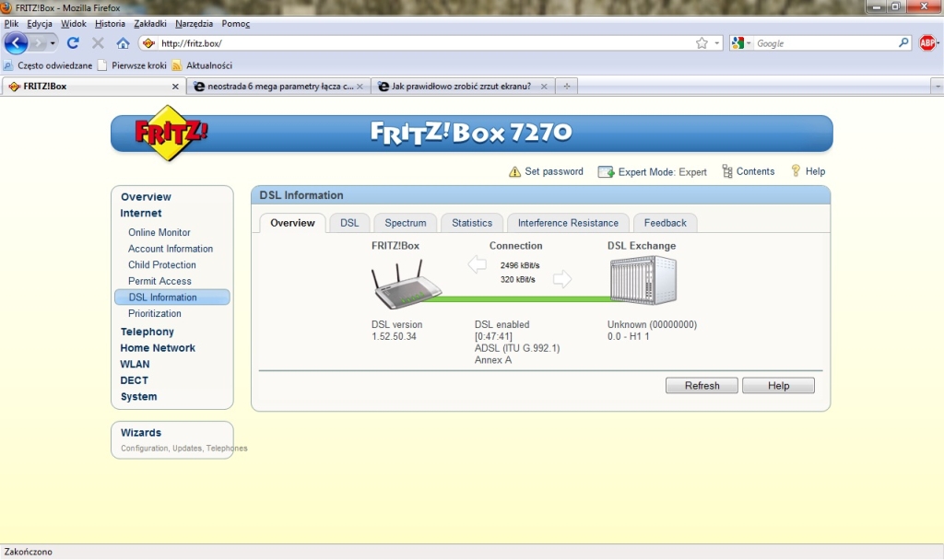Click the Google search input field
The image size is (944, 560).
click(x=825, y=43)
